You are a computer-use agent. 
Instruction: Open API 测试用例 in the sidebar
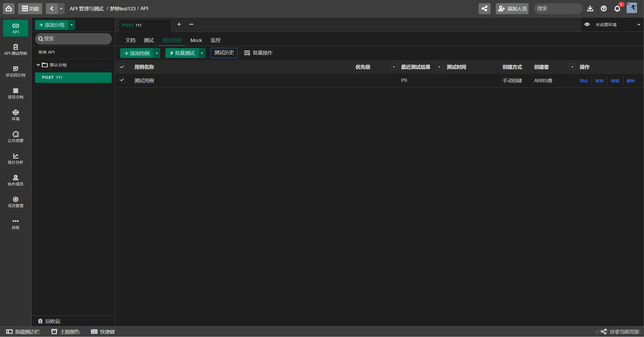tap(15, 49)
